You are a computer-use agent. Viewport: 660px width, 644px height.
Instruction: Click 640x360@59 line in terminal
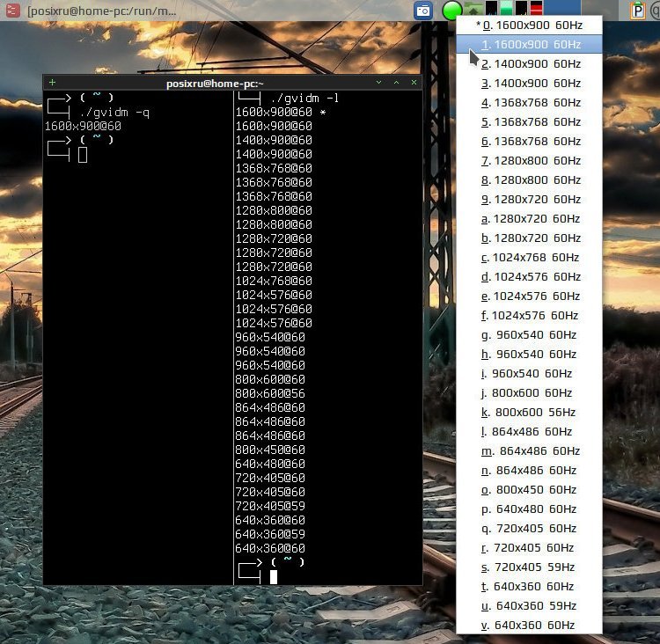point(270,534)
